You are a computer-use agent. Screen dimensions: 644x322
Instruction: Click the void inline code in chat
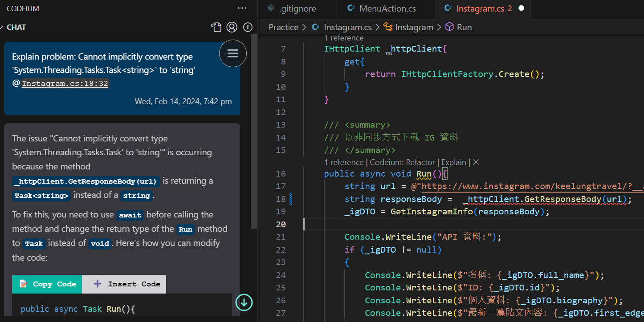coord(100,244)
